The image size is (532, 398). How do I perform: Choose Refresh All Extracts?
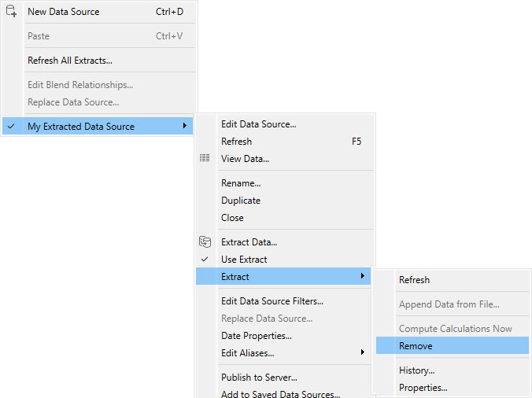tap(69, 61)
